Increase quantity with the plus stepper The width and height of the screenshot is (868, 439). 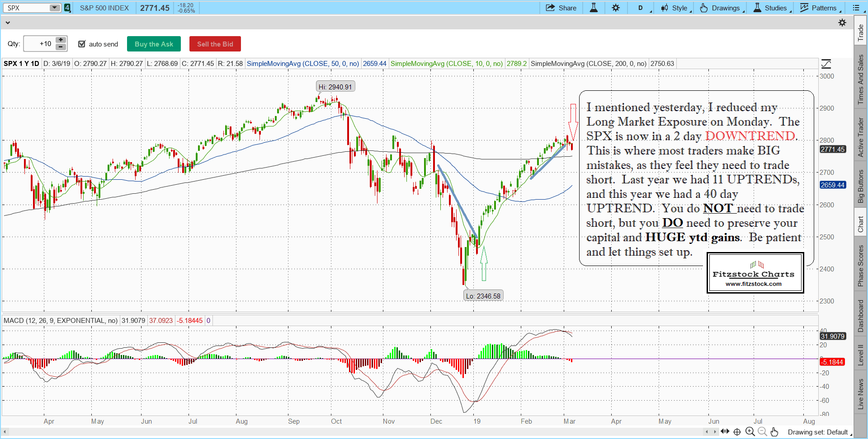click(61, 40)
